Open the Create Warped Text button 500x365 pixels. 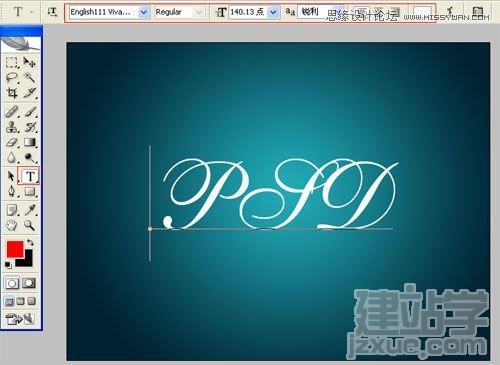[450, 12]
